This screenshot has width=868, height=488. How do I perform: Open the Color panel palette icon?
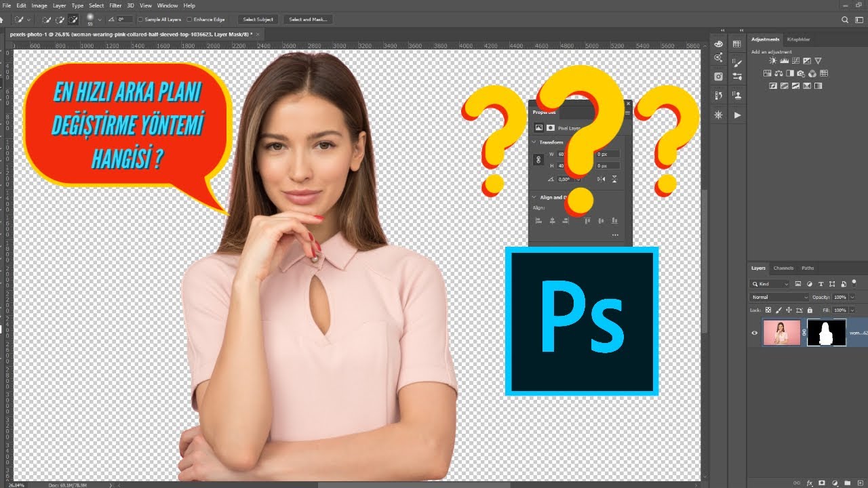point(719,44)
